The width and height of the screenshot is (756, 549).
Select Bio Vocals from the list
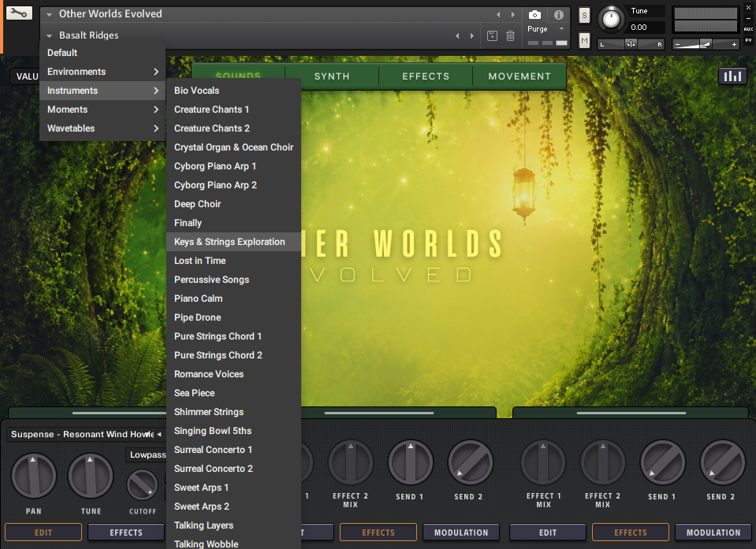tap(233, 91)
